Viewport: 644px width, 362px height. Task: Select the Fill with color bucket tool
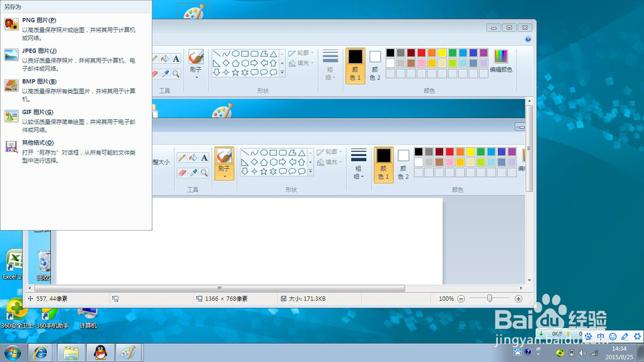pyautogui.click(x=165, y=59)
